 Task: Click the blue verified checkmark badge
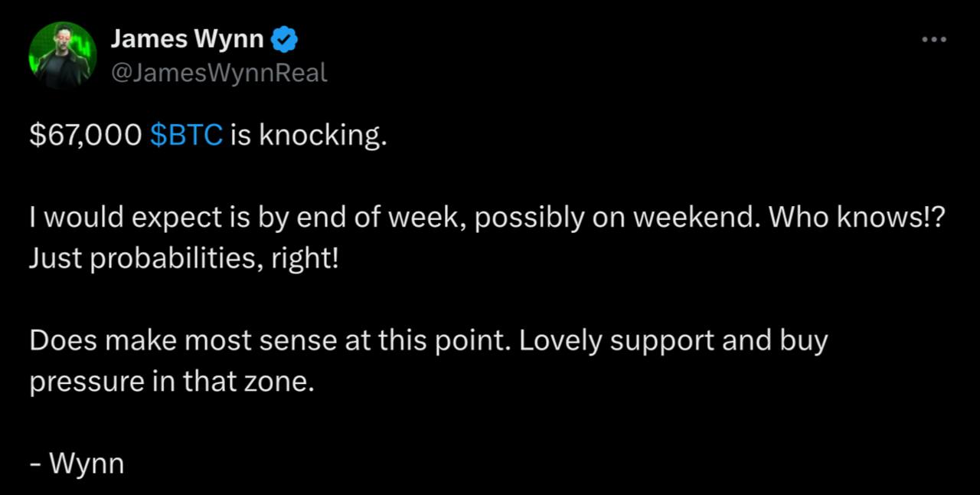[286, 38]
